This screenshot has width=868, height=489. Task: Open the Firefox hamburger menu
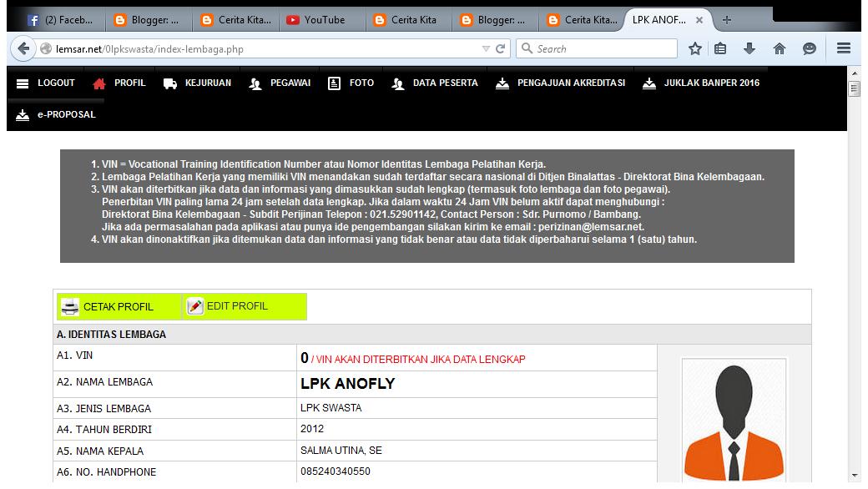point(844,49)
